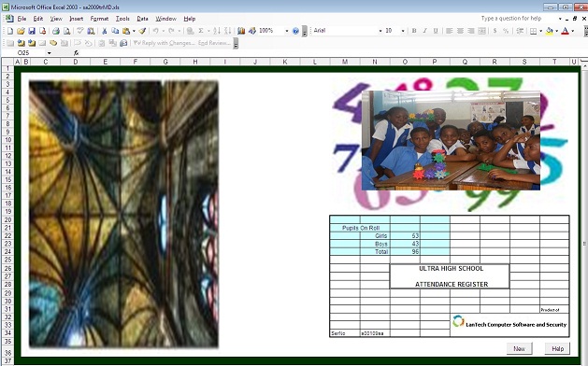The image size is (588, 366).
Task: Toggle Align Right for the cell
Action: (x=471, y=31)
